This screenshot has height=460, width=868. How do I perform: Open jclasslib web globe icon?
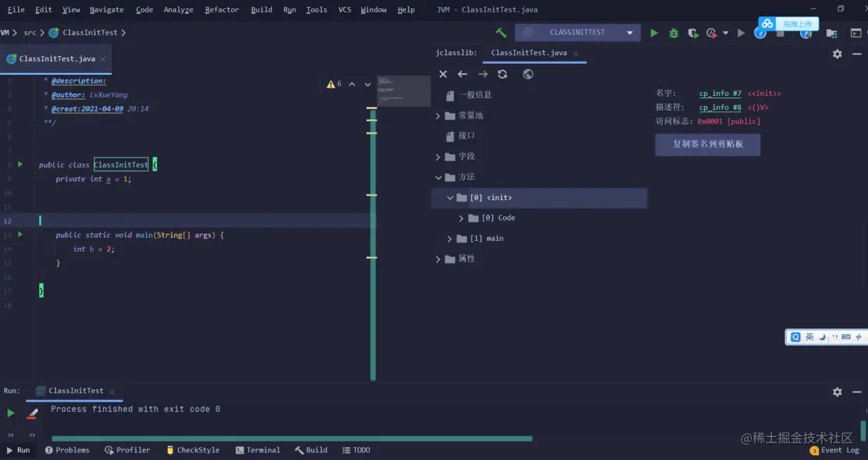528,74
